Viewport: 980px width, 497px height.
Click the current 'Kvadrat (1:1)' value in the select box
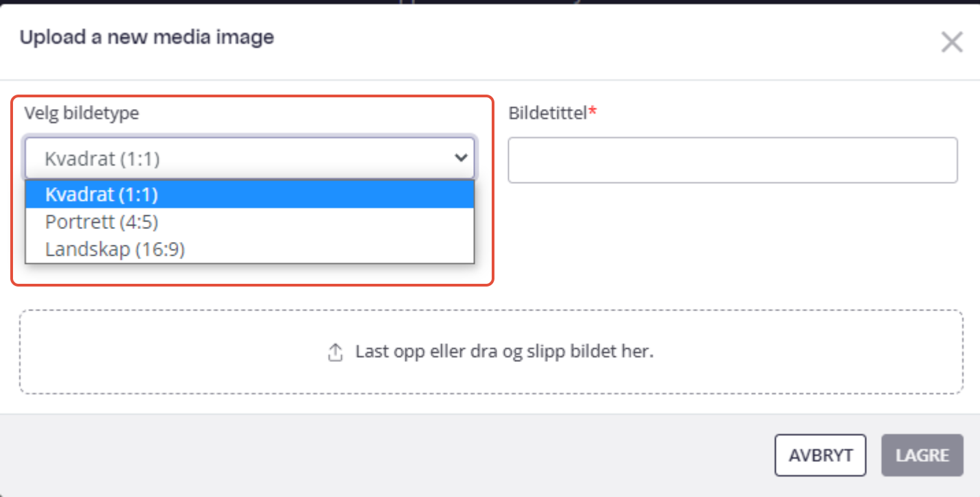(102, 159)
